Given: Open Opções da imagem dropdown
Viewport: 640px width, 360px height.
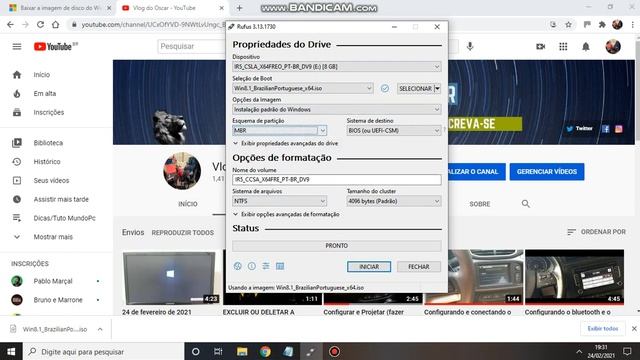Looking at the screenshot, I should [337, 109].
